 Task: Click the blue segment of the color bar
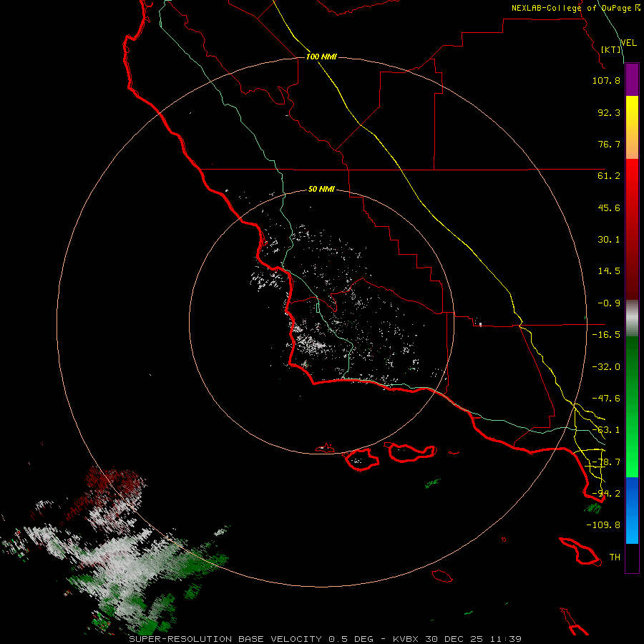pyautogui.click(x=632, y=510)
